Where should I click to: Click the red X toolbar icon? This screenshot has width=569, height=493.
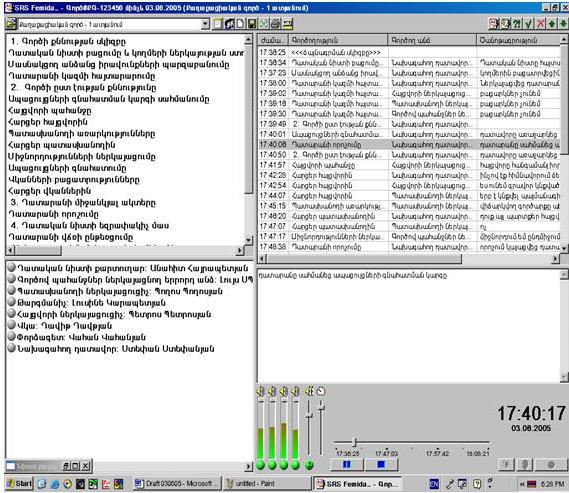pos(540,24)
